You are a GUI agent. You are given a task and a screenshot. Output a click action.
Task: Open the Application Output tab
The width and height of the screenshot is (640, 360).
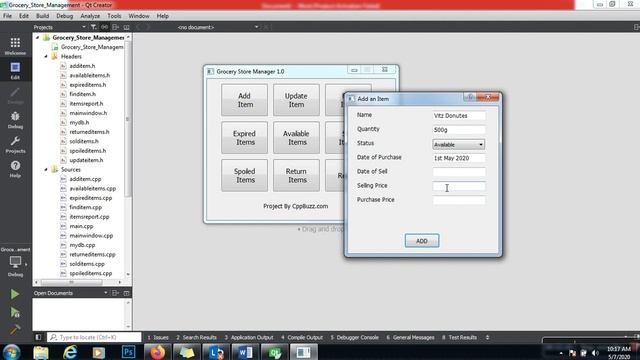(249, 337)
